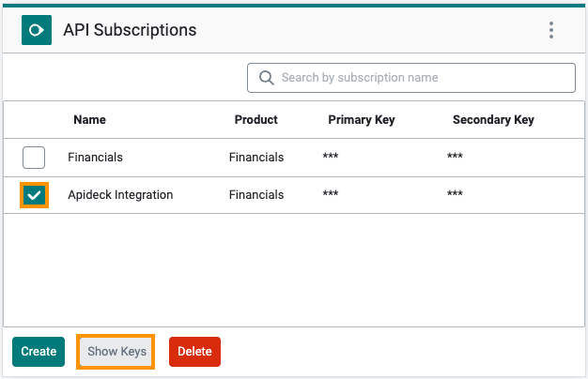
Task: Click masked primary key in Financials row
Action: [331, 156]
